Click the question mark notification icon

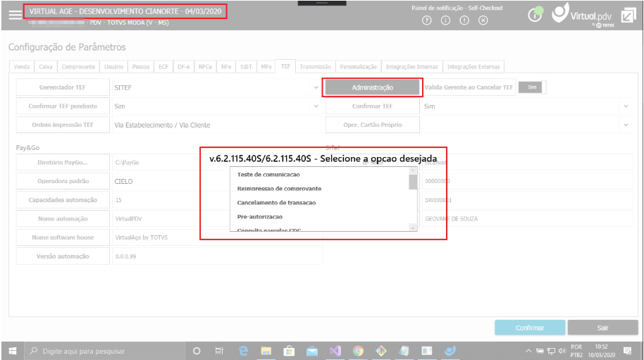click(427, 20)
